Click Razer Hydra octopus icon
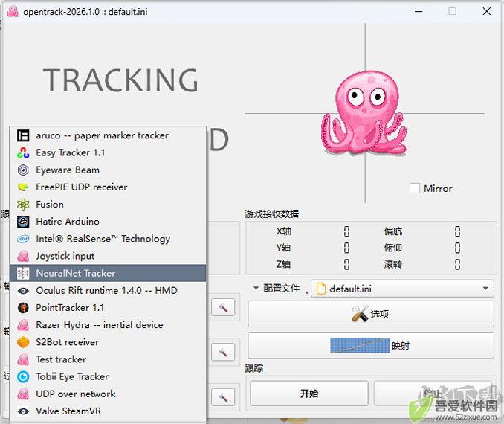 click(23, 325)
